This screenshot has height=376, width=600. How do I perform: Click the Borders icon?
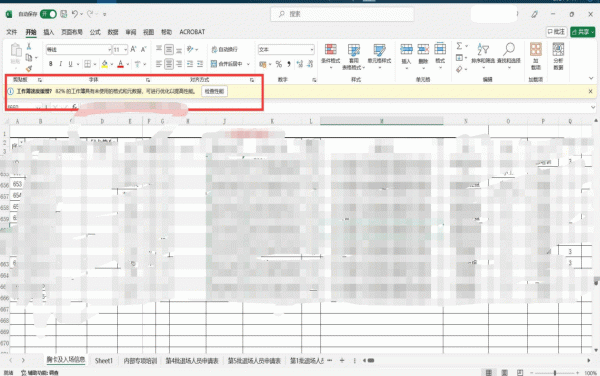pyautogui.click(x=88, y=64)
